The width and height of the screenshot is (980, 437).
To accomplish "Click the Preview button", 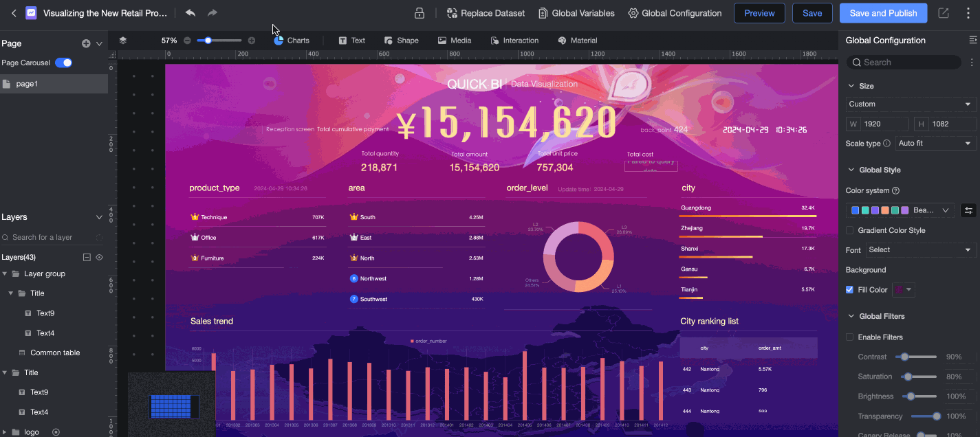I will click(759, 13).
